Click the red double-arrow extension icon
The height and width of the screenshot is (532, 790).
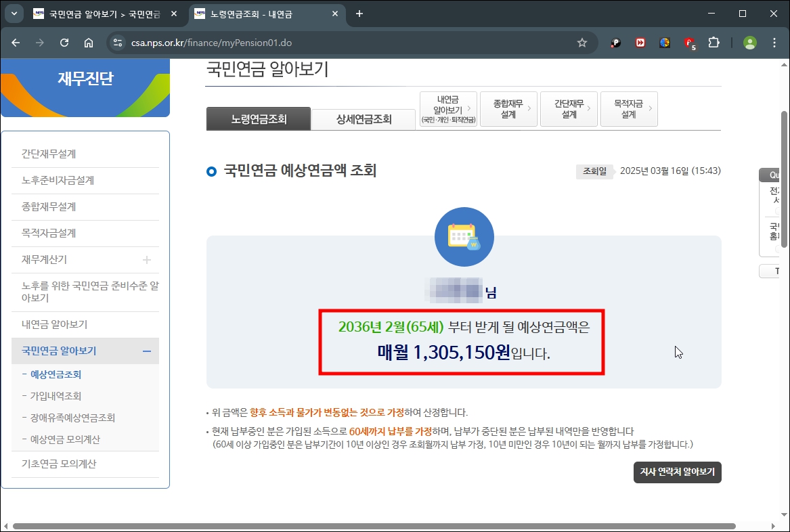pos(640,42)
